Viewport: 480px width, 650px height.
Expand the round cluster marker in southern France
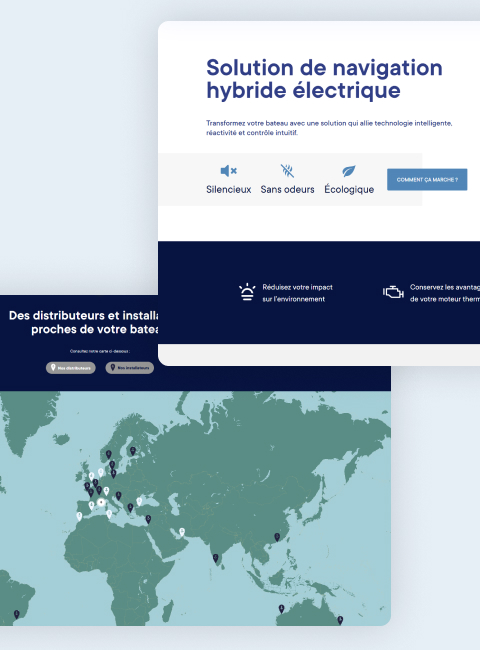pyautogui.click(x=101, y=502)
